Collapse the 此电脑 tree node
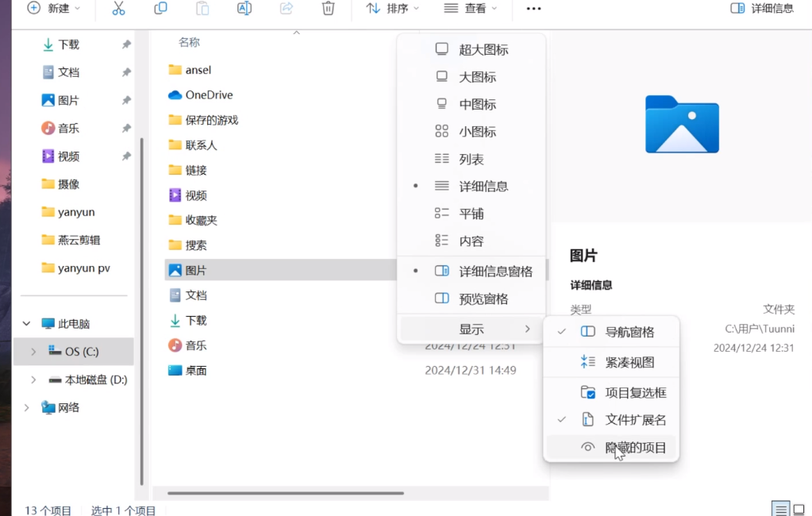812x516 pixels. tap(26, 324)
